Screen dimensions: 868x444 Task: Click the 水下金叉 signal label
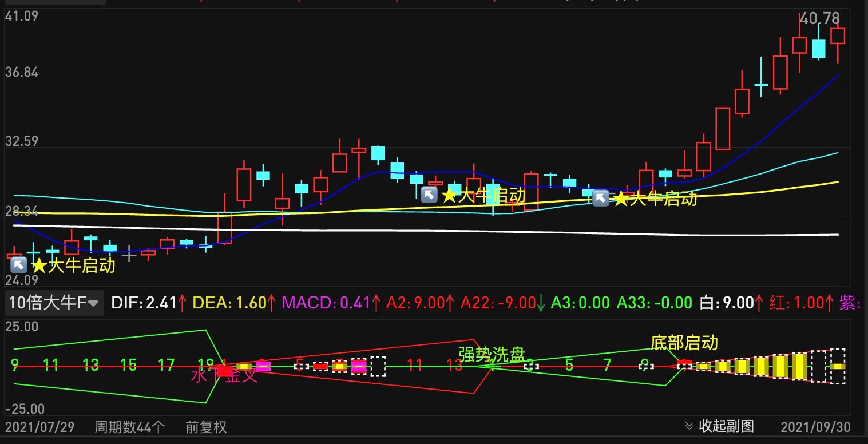(224, 375)
